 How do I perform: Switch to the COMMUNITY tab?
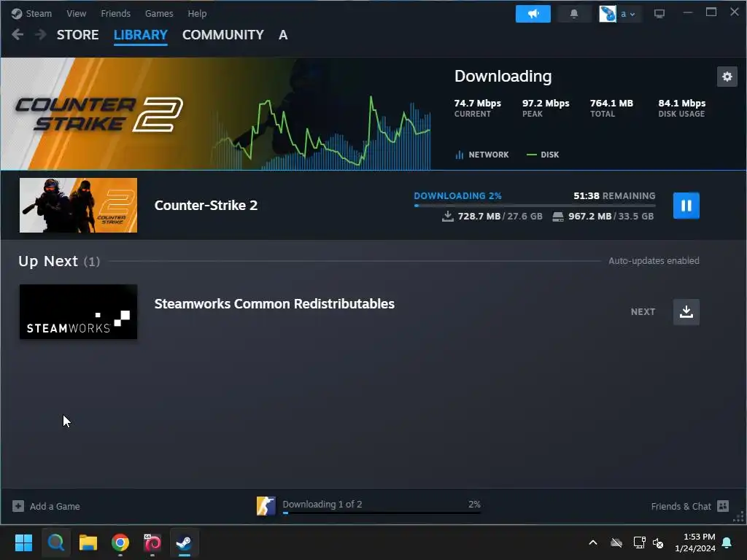pyautogui.click(x=223, y=35)
